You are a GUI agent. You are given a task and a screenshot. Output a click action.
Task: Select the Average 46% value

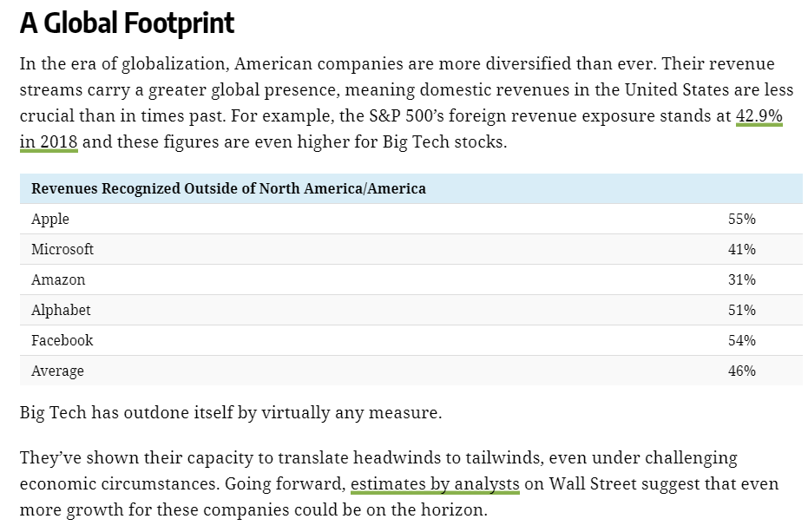[x=741, y=371]
